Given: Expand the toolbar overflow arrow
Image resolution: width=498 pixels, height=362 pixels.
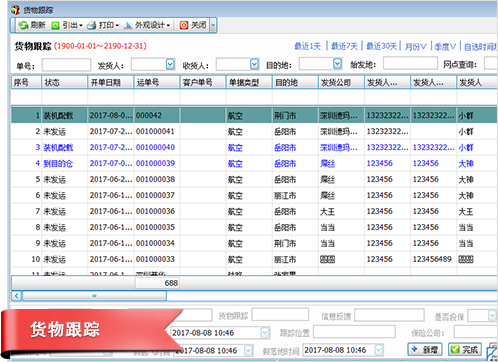Looking at the screenshot, I should 213,25.
